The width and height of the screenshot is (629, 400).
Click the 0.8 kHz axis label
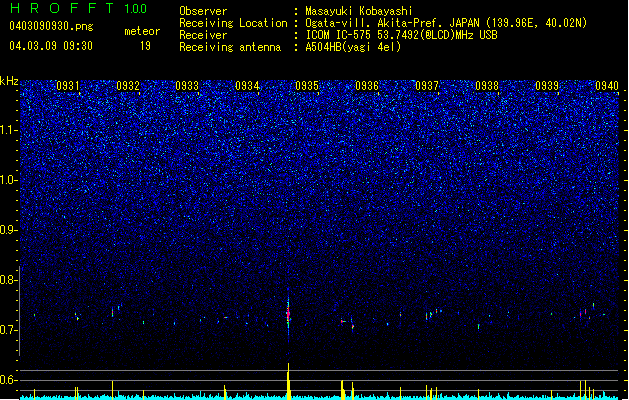[9, 280]
